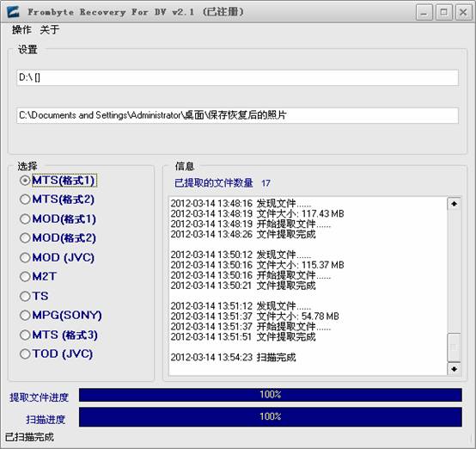Viewport: 476px width, 449px height.
Task: Choose MOD(格式1) format
Action: (x=58, y=218)
